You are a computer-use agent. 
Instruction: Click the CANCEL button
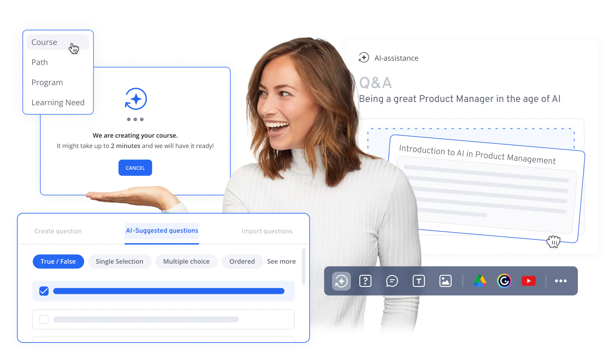(135, 168)
